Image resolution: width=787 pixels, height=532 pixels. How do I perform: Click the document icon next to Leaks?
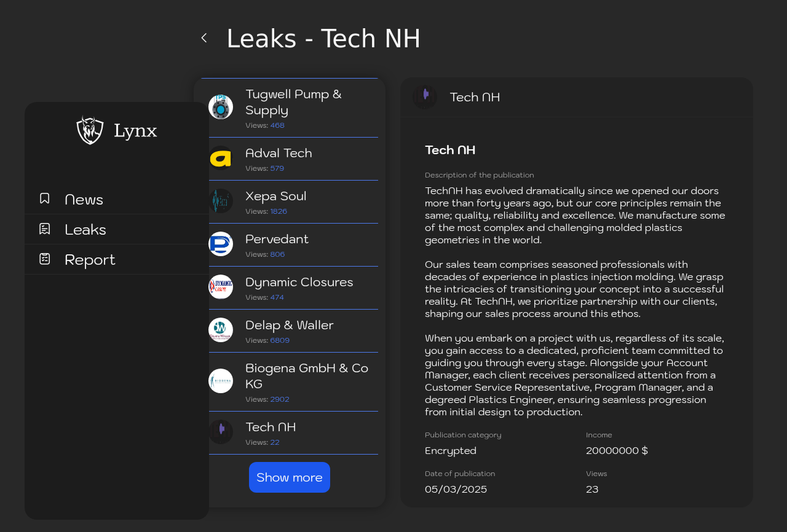45,229
